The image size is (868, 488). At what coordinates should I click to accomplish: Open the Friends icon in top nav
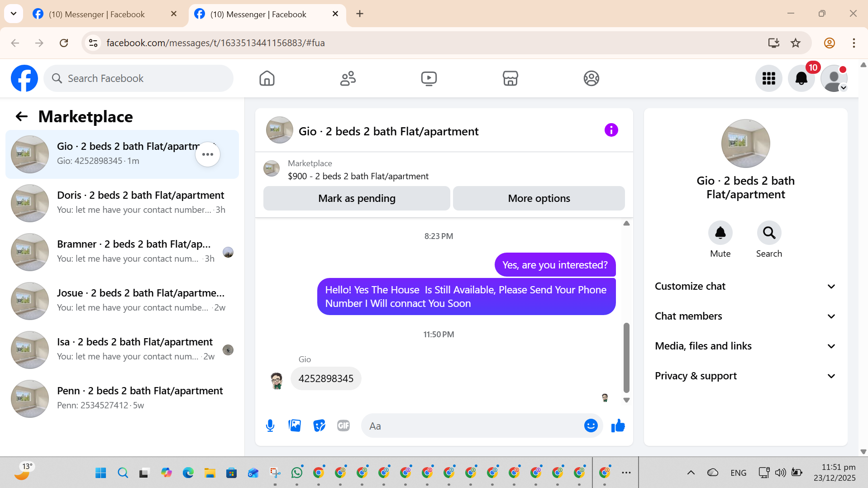348,78
